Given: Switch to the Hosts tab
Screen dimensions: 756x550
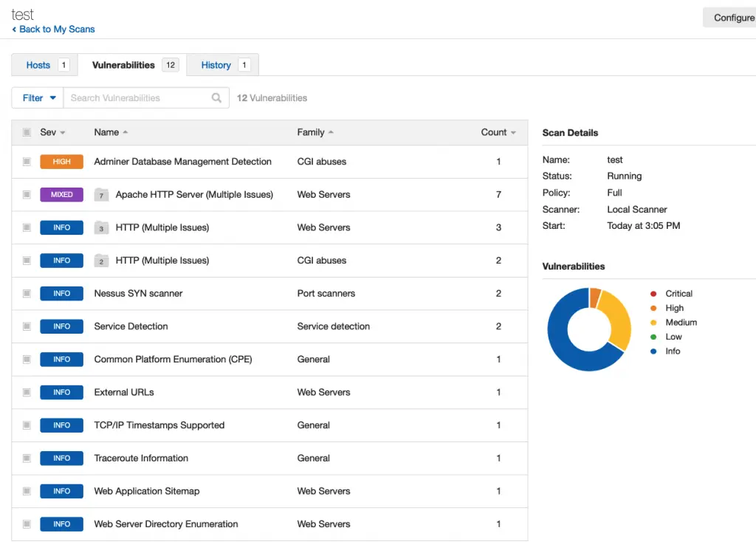Looking at the screenshot, I should [x=38, y=65].
